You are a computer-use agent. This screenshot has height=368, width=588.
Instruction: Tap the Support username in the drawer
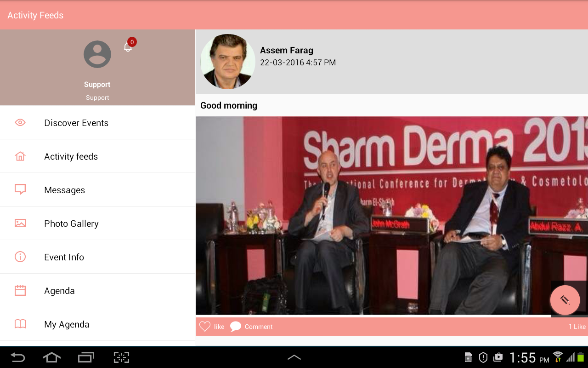(97, 85)
